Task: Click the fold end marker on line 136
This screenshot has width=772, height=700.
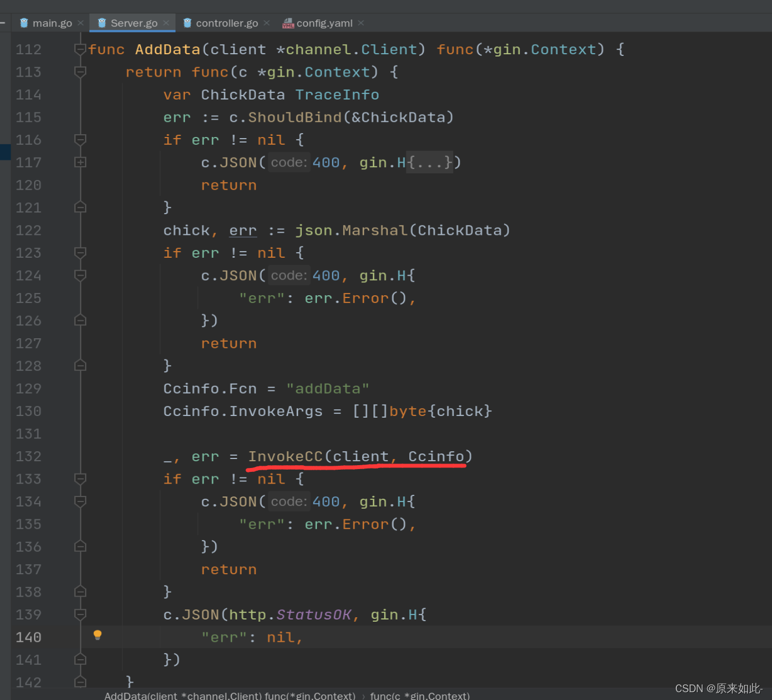Action: 80,546
